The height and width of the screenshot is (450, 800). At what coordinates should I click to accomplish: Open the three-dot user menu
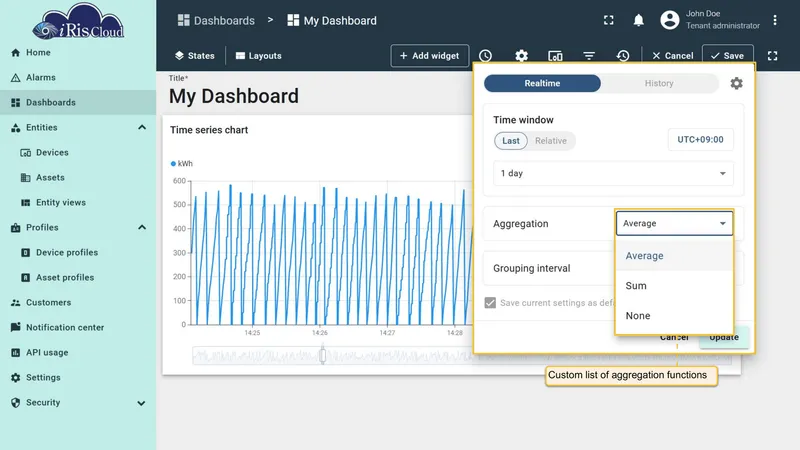774,20
